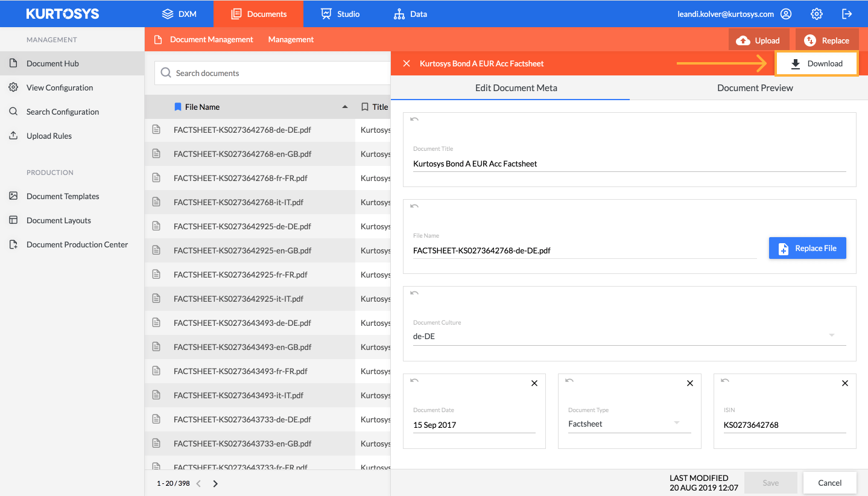
Task: Select FACTSHEET-KS0273642925-it-IT.pdf row
Action: pyautogui.click(x=268, y=299)
